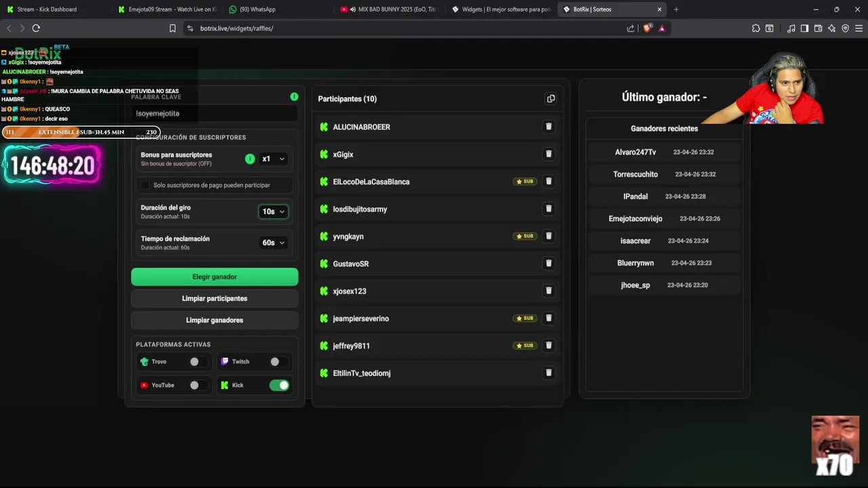
Task: Click the share page icon in address bar
Action: (x=631, y=28)
